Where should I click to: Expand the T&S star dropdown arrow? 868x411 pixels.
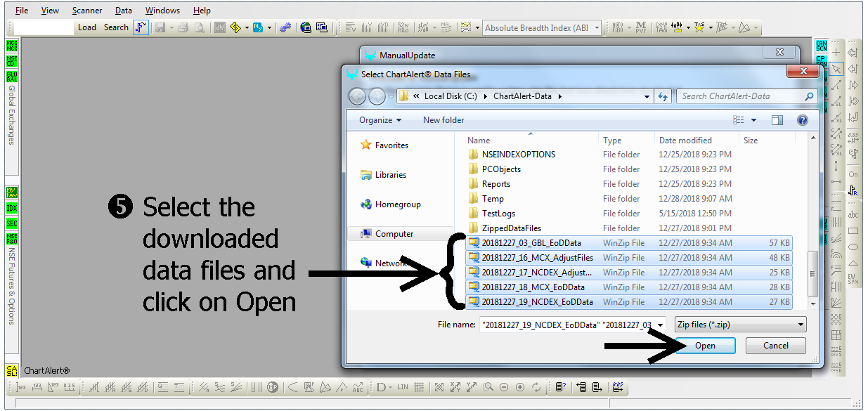[711, 28]
